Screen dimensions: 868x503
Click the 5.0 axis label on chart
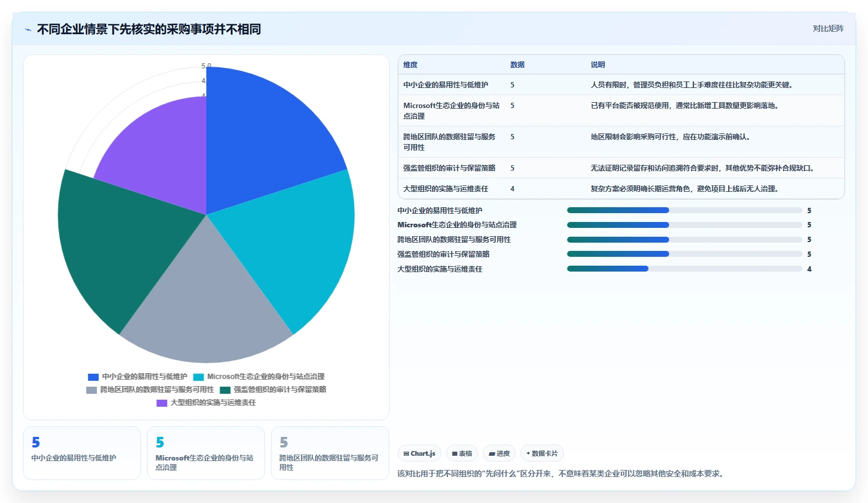coord(206,66)
